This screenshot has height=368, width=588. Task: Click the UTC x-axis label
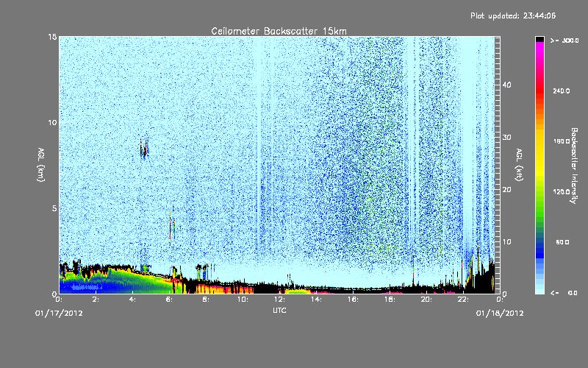click(x=279, y=311)
